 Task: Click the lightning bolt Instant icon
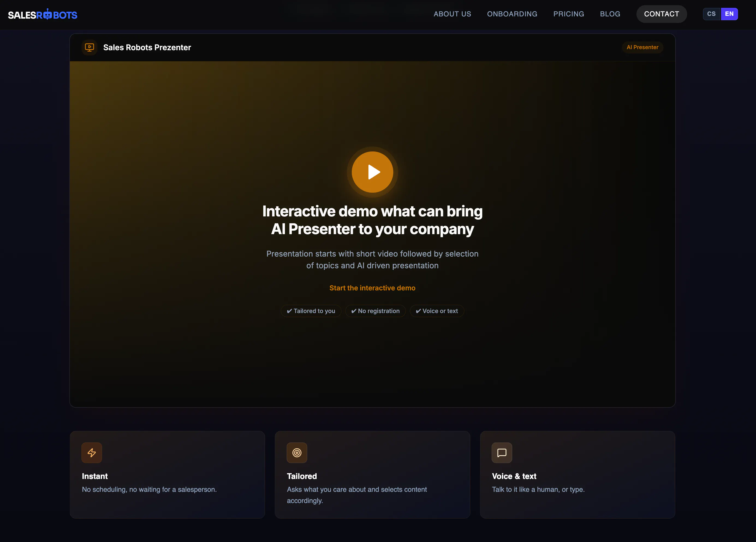point(92,453)
